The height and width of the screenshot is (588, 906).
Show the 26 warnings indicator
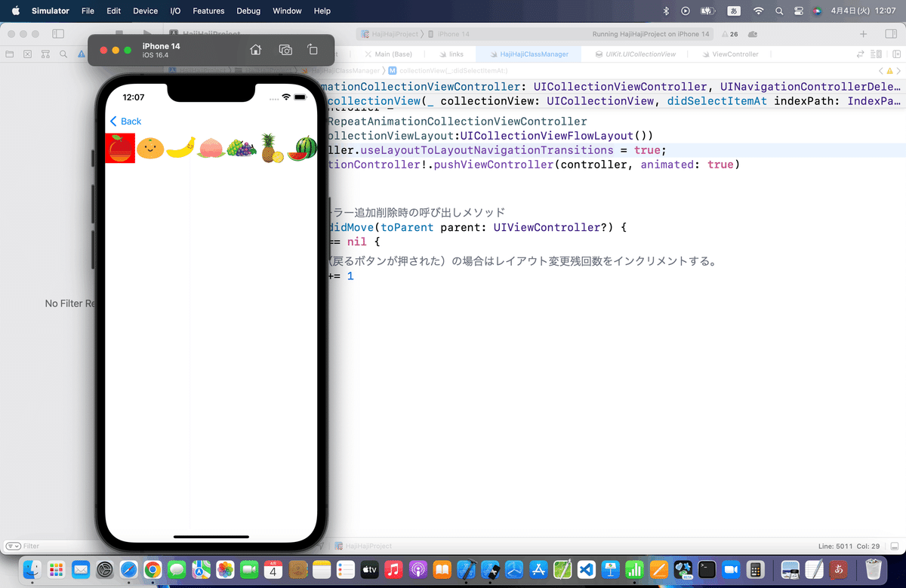tap(729, 34)
